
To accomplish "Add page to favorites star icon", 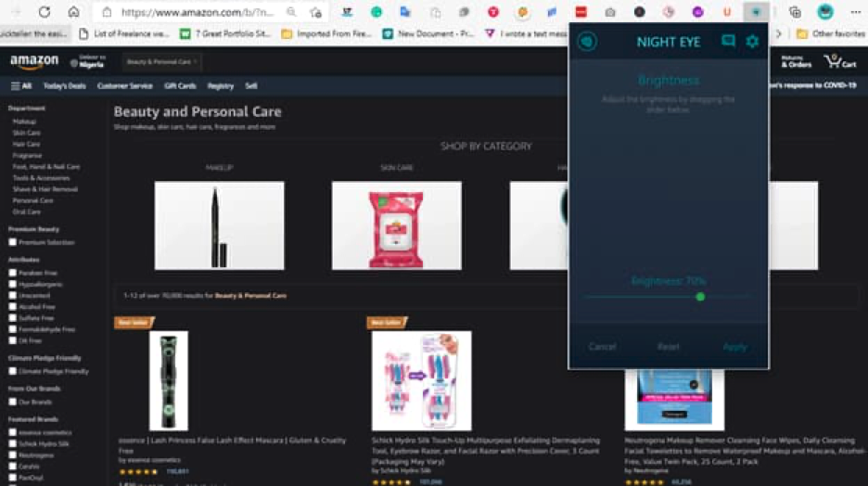I will 316,12.
